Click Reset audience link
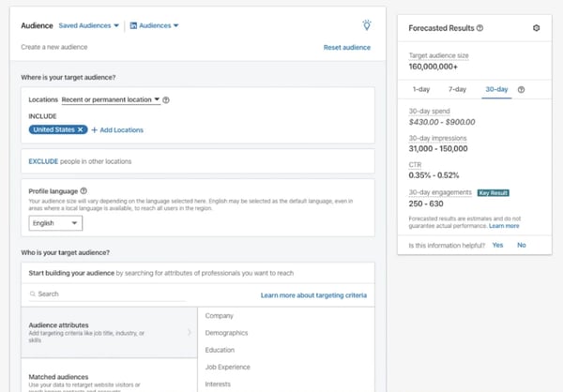The width and height of the screenshot is (563, 392). (x=347, y=48)
